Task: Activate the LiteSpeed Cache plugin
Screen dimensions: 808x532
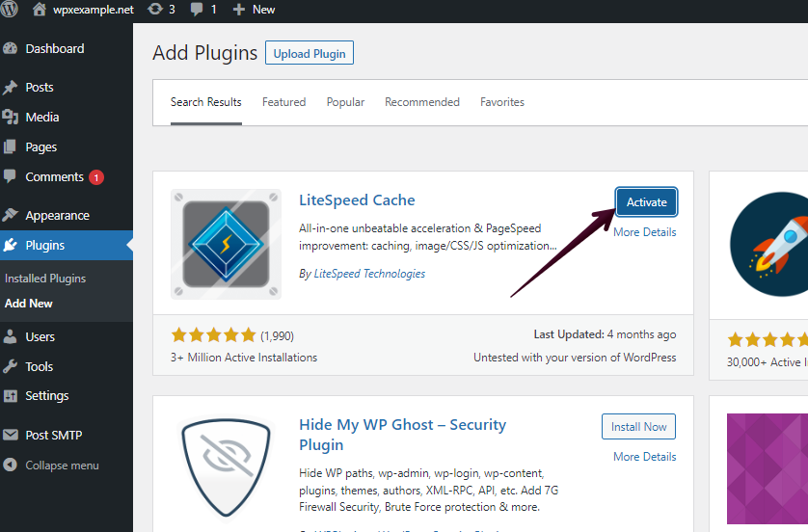Action: tap(646, 201)
